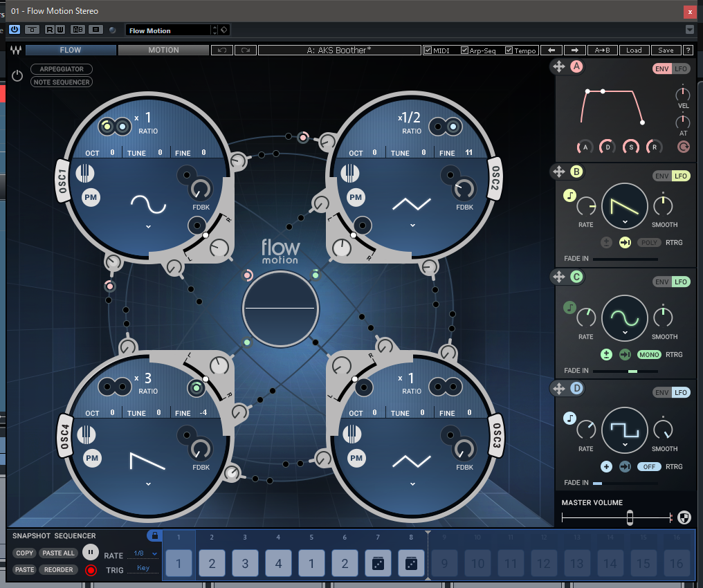Click modulator C tempo sync note icon
The image size is (703, 588).
point(569,307)
